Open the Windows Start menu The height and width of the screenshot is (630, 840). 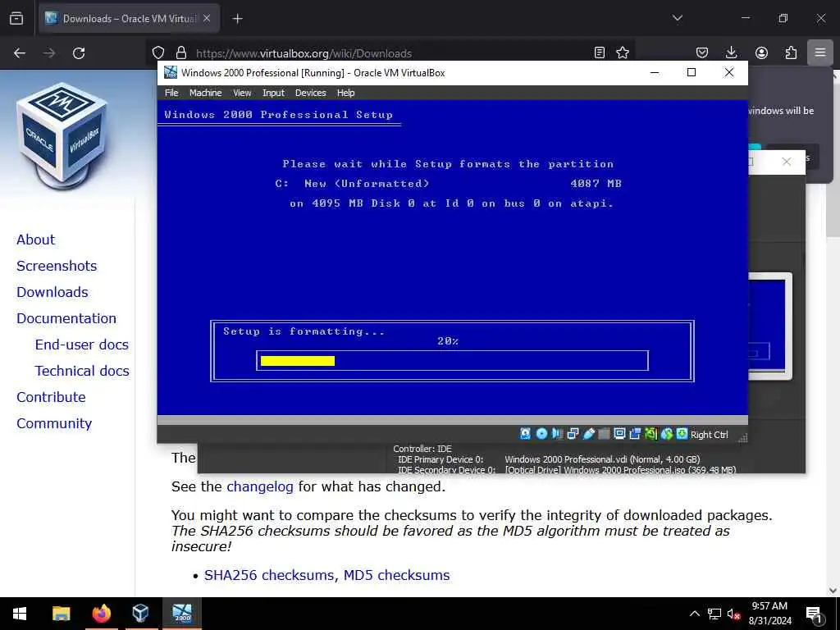[20, 614]
